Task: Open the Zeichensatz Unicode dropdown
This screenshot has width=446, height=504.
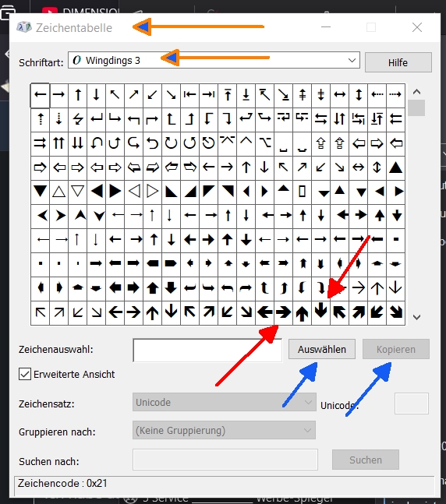Action: [224, 402]
